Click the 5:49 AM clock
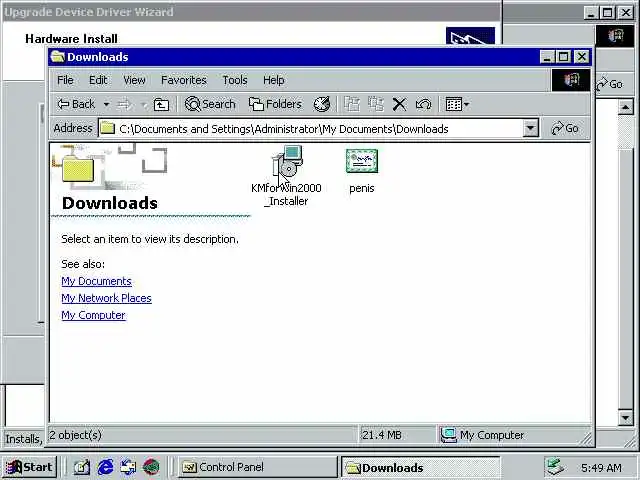The width and height of the screenshot is (640, 480). point(601,467)
